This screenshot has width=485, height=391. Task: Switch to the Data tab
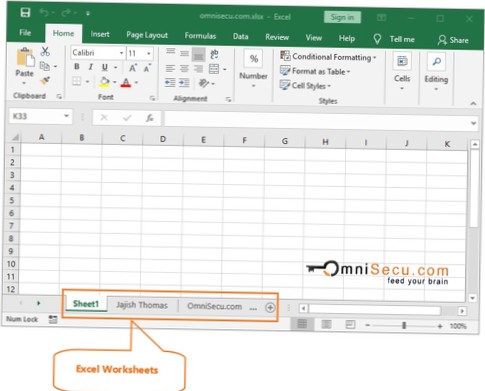coord(241,37)
